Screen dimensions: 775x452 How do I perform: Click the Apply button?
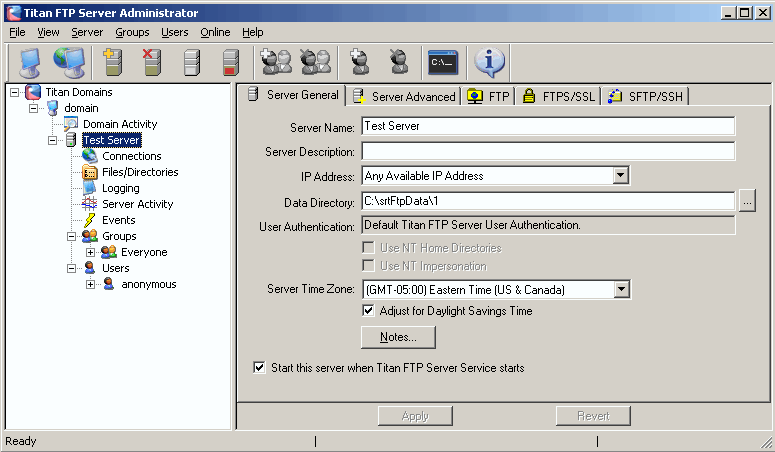tap(415, 416)
